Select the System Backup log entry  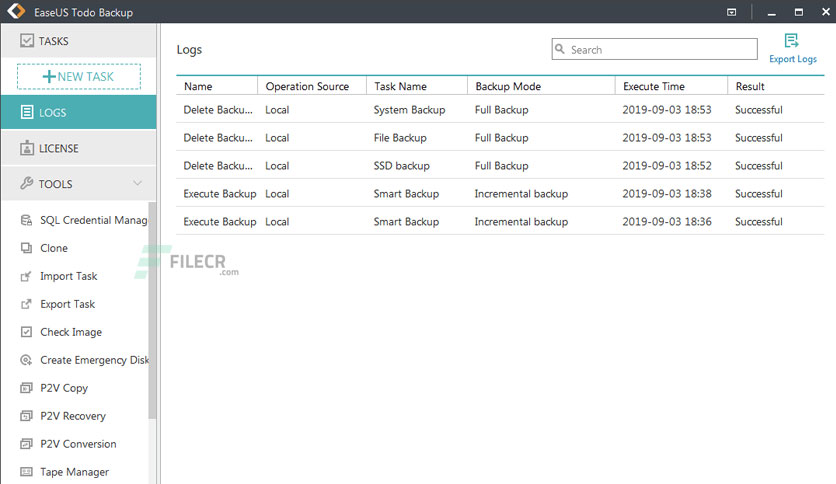tap(500, 110)
